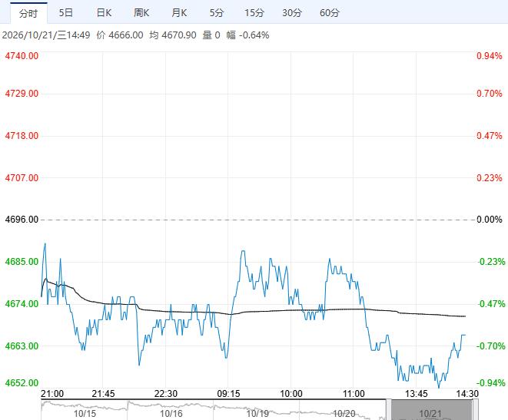
Task: Click the 13:45 time axis label
Action: 417,394
